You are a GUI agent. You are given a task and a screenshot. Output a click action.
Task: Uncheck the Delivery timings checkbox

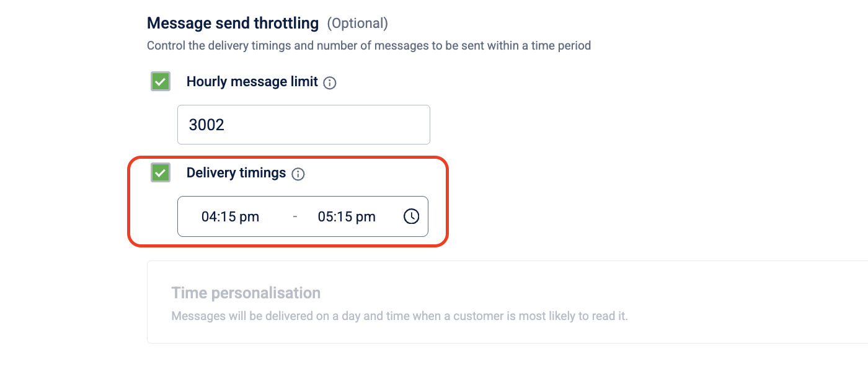[161, 172]
